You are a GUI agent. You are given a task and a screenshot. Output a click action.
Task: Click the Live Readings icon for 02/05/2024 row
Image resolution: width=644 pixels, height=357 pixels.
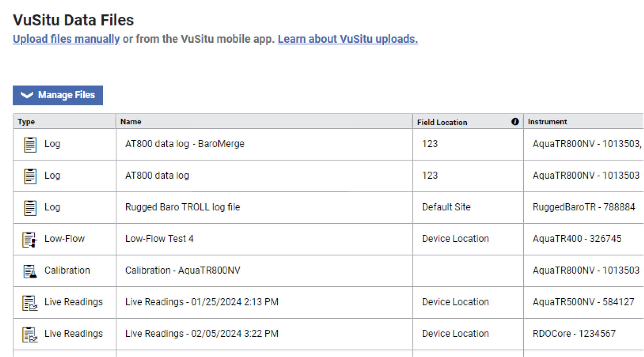click(x=30, y=334)
